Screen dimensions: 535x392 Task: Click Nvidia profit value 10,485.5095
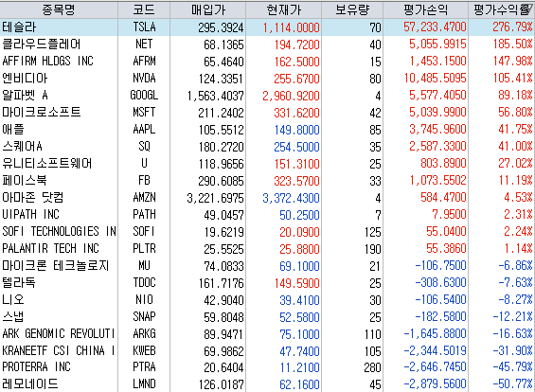435,79
